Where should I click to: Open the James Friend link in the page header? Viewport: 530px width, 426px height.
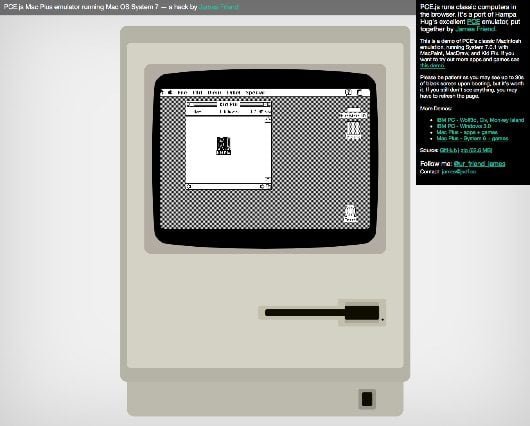(x=219, y=7)
